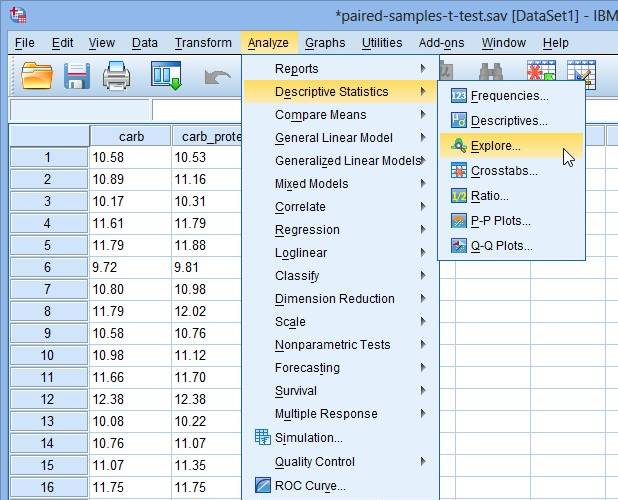Click the Find binoculars icon

pyautogui.click(x=490, y=74)
